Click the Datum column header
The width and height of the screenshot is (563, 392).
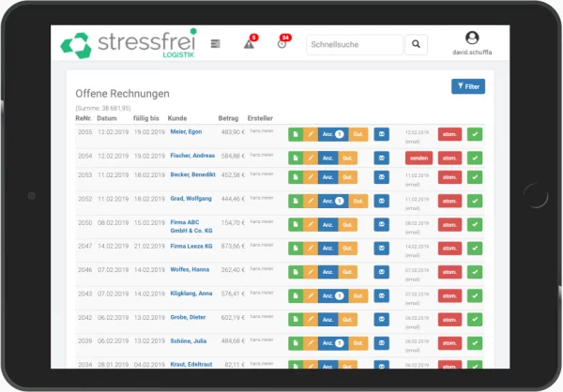(107, 118)
